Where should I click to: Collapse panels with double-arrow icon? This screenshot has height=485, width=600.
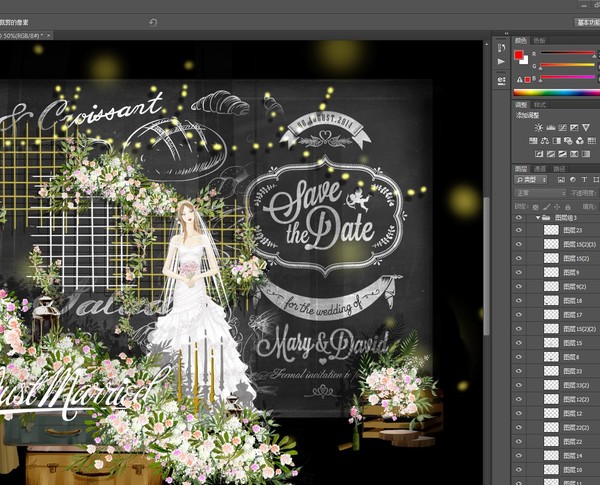coord(506,34)
